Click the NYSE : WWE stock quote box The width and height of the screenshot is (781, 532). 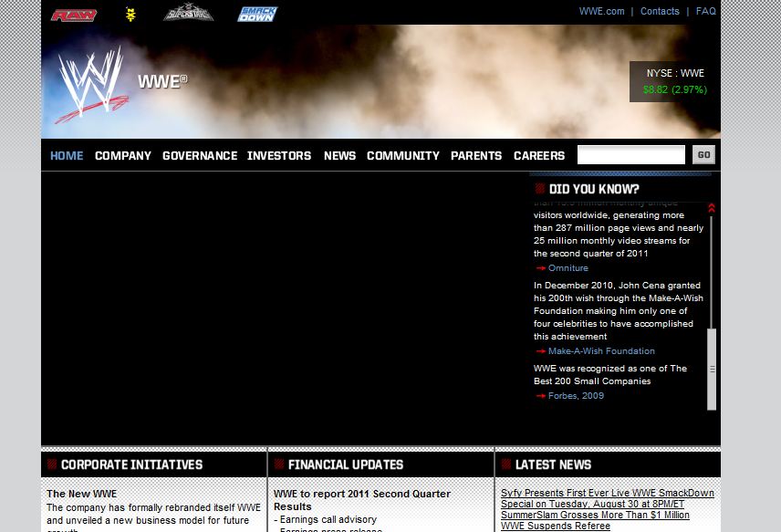[x=675, y=82]
